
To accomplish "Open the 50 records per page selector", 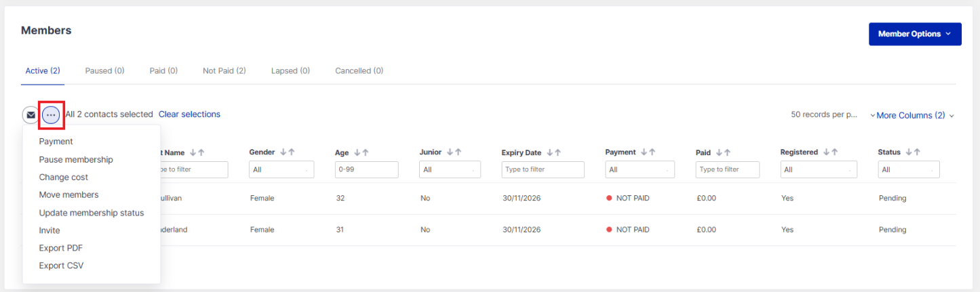I will 824,115.
